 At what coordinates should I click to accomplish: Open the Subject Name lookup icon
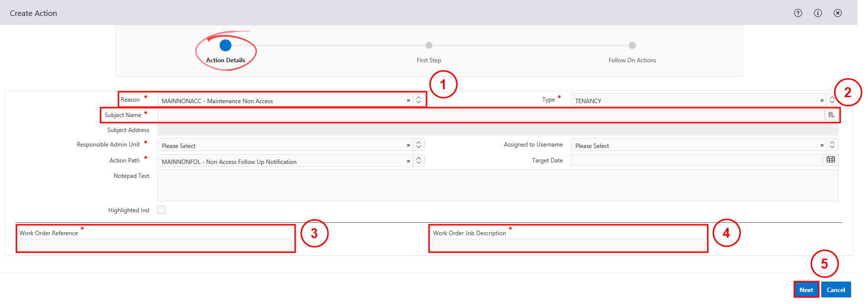(831, 115)
